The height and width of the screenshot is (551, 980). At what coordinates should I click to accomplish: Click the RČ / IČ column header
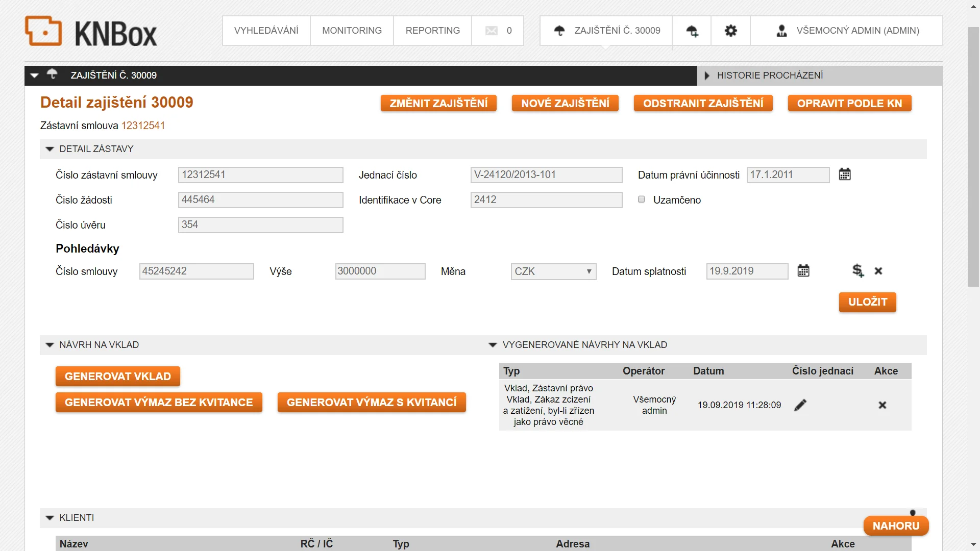click(316, 544)
